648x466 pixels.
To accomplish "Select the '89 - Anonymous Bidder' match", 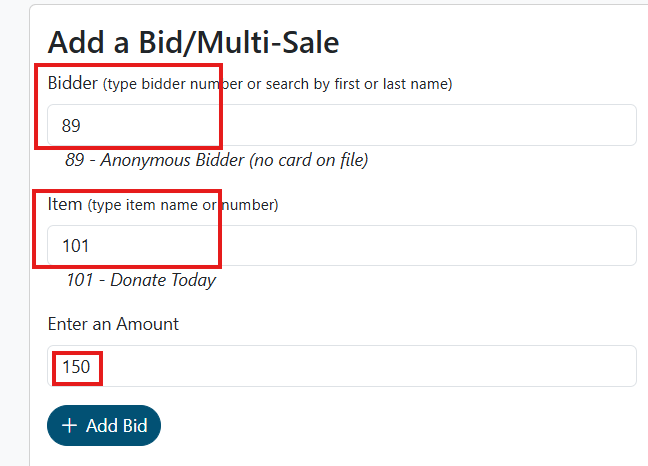I will click(216, 160).
